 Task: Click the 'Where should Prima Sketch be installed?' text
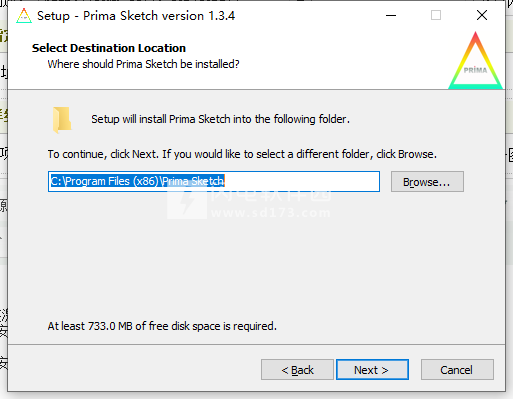(143, 64)
